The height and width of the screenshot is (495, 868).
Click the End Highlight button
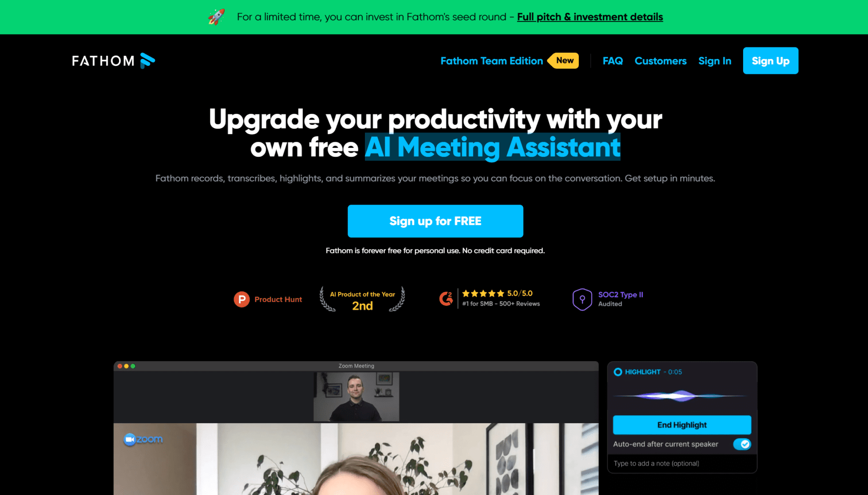[x=682, y=424]
